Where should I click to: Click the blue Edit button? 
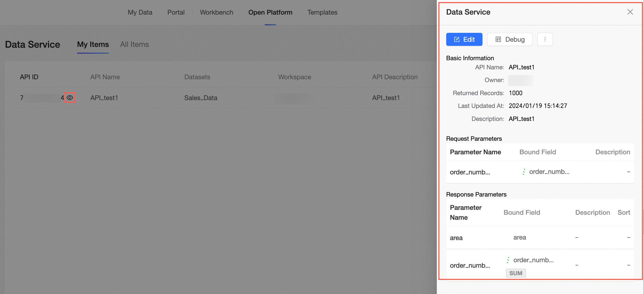coord(464,39)
